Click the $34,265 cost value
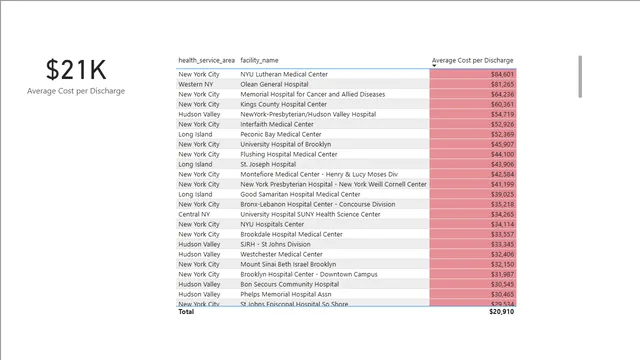640x360 pixels. pos(502,214)
